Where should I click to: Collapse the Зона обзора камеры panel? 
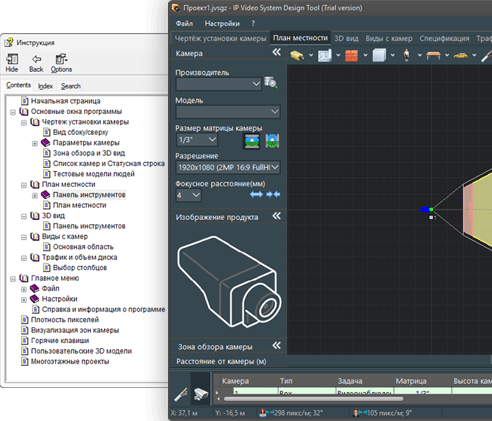coord(277,345)
